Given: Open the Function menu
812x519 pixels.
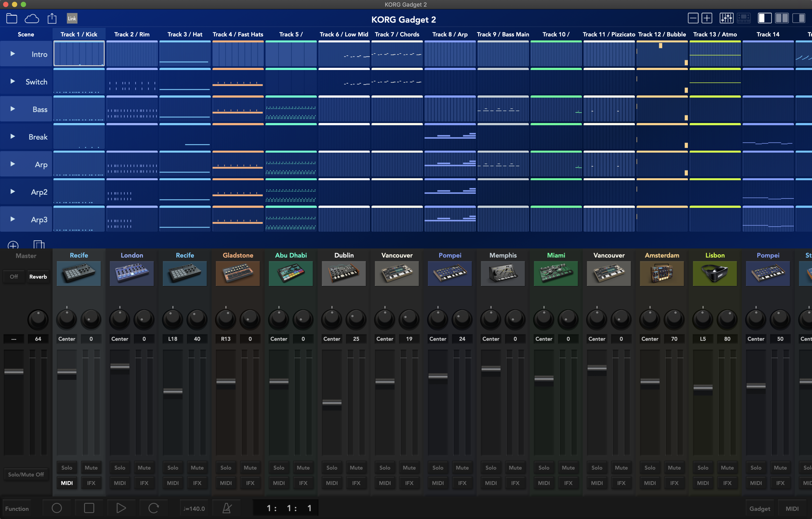Looking at the screenshot, I should pyautogui.click(x=17, y=509).
